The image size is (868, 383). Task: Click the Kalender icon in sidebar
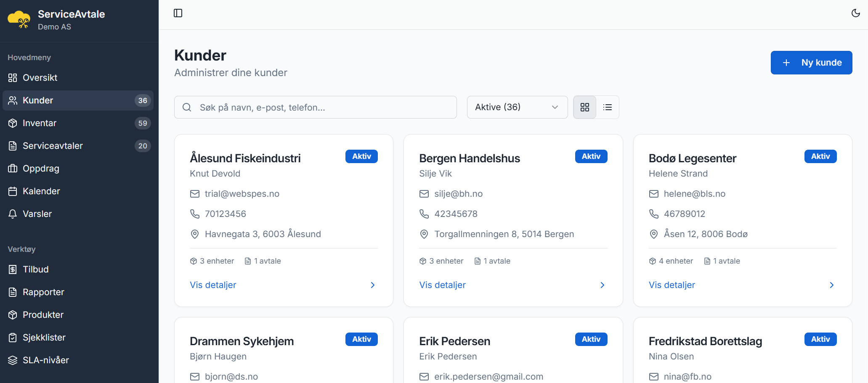13,191
